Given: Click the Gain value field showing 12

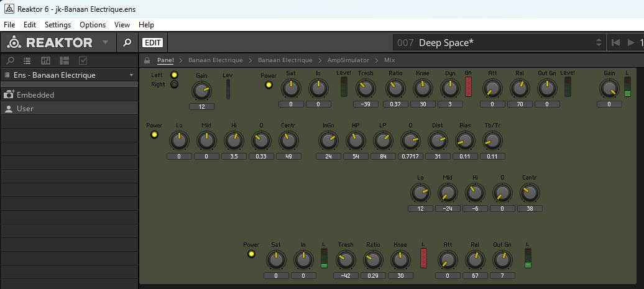Looking at the screenshot, I should click(x=201, y=107).
